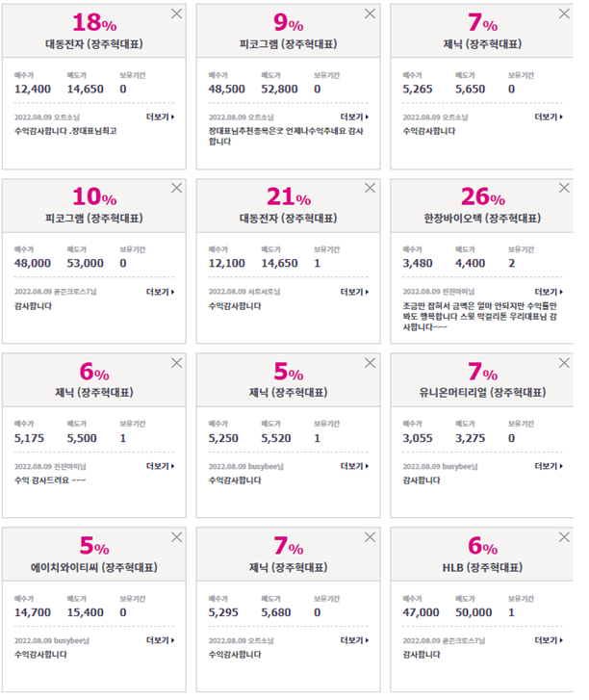Click the long 한창바이오텍 review comment
589x700 pixels.
point(479,317)
